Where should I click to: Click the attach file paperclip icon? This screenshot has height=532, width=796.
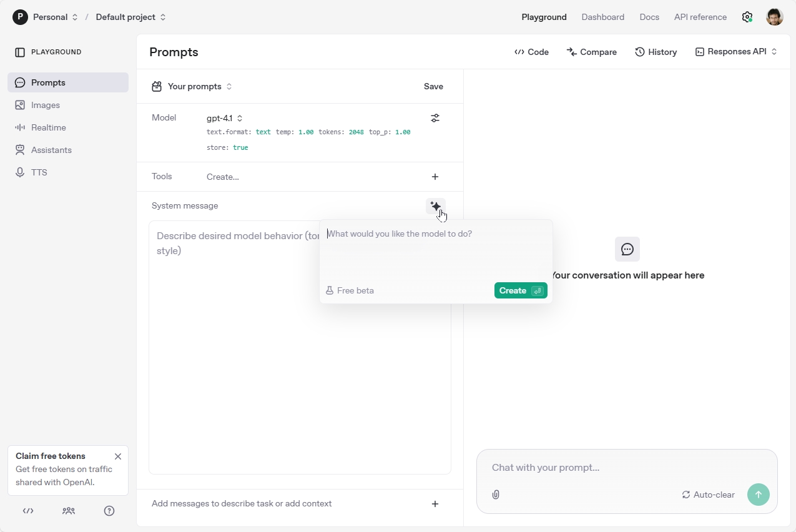click(x=496, y=495)
